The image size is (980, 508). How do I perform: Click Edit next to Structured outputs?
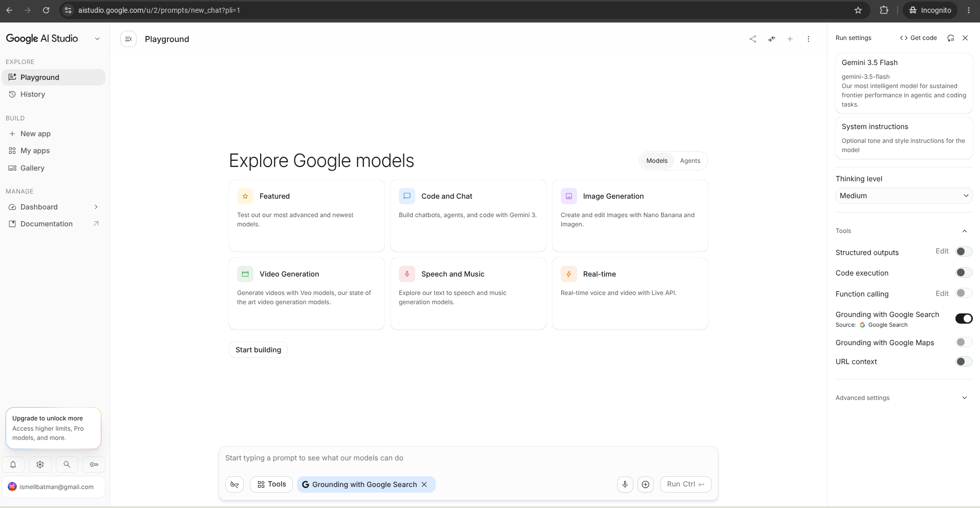point(942,251)
